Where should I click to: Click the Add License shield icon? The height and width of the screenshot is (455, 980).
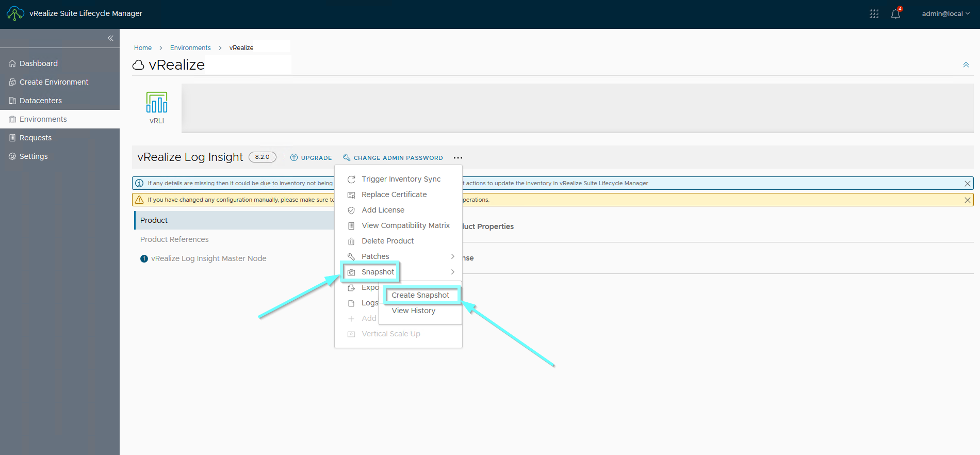click(351, 210)
